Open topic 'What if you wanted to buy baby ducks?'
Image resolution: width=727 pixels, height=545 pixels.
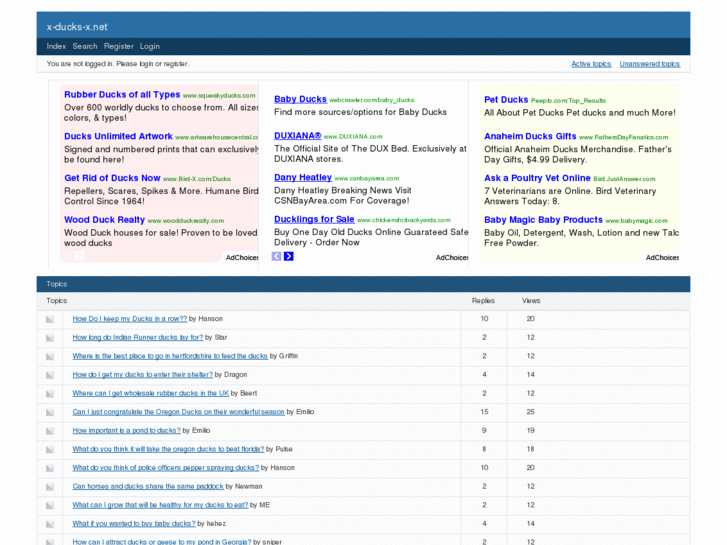click(x=134, y=523)
